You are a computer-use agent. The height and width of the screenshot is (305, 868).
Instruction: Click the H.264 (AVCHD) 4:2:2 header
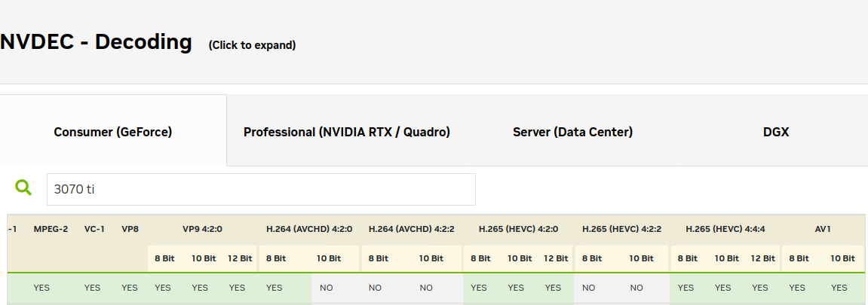[411, 229]
